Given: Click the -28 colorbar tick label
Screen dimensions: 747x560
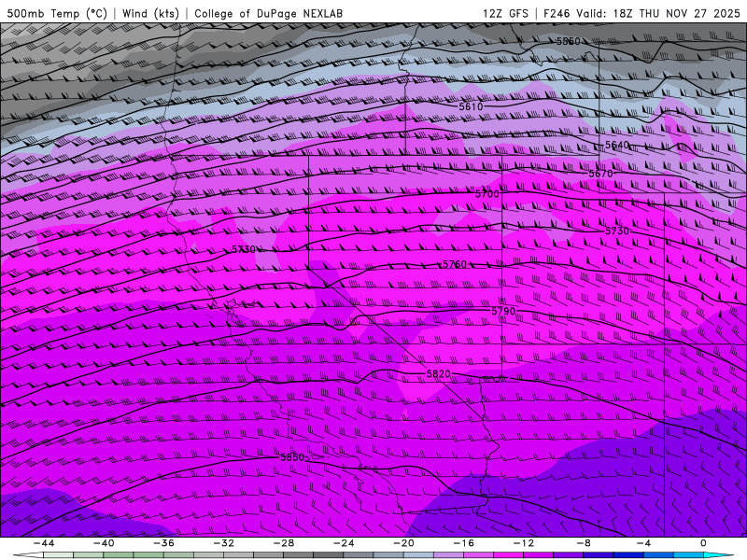Looking at the screenshot, I should click(x=284, y=543).
